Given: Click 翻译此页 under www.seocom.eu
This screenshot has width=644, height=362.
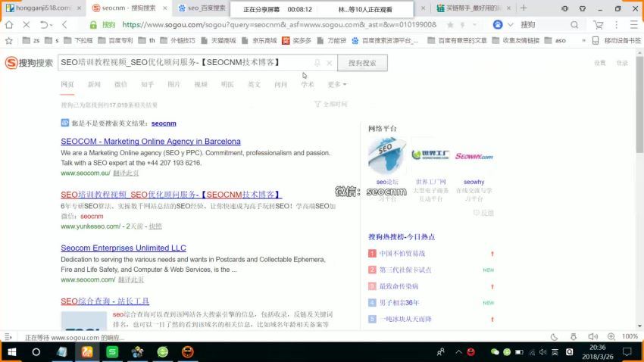Looking at the screenshot, I should (126, 173).
